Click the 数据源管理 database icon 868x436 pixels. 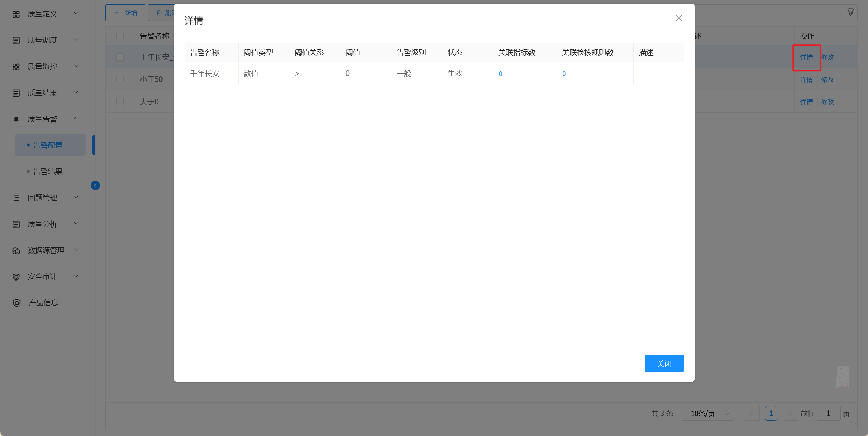16,250
